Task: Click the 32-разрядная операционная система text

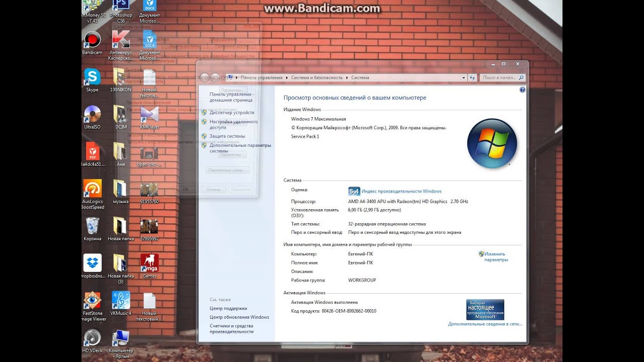Action: [x=387, y=224]
